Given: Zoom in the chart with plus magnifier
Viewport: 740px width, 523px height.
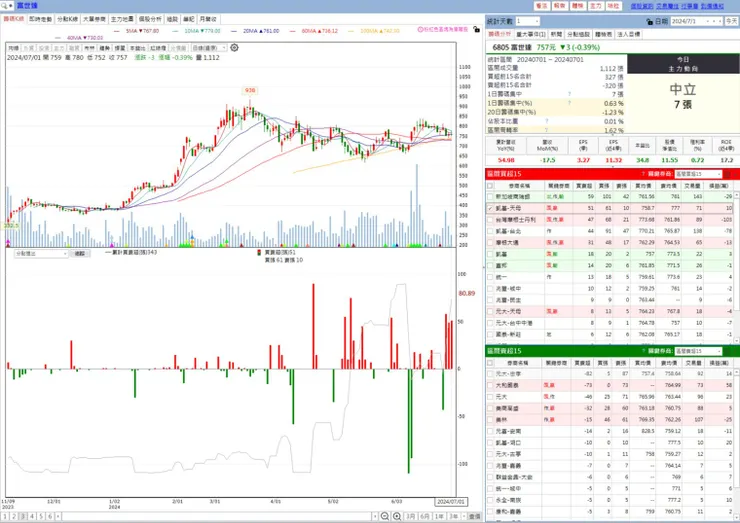Looking at the screenshot, I should coord(397,516).
